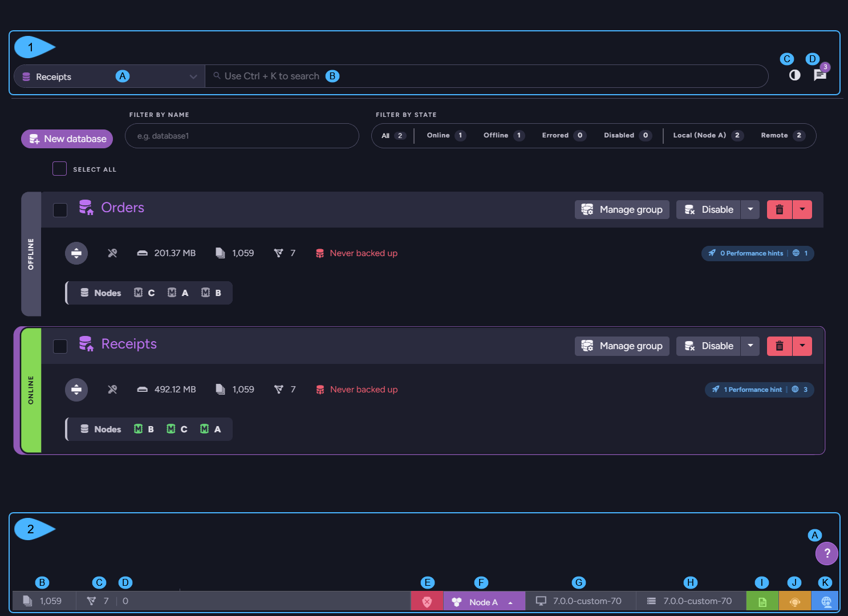The image size is (848, 616).
Task: Open Receipts indexes count 7
Action: click(285, 390)
